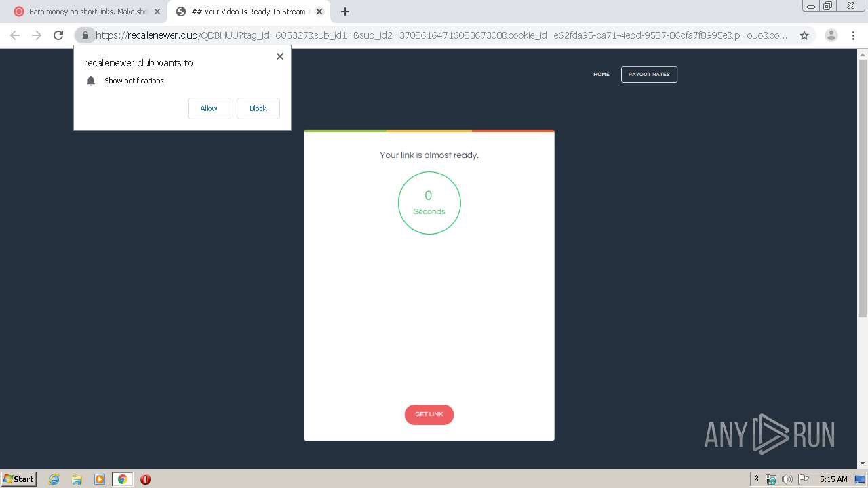Open the network tray icon

pos(771,479)
